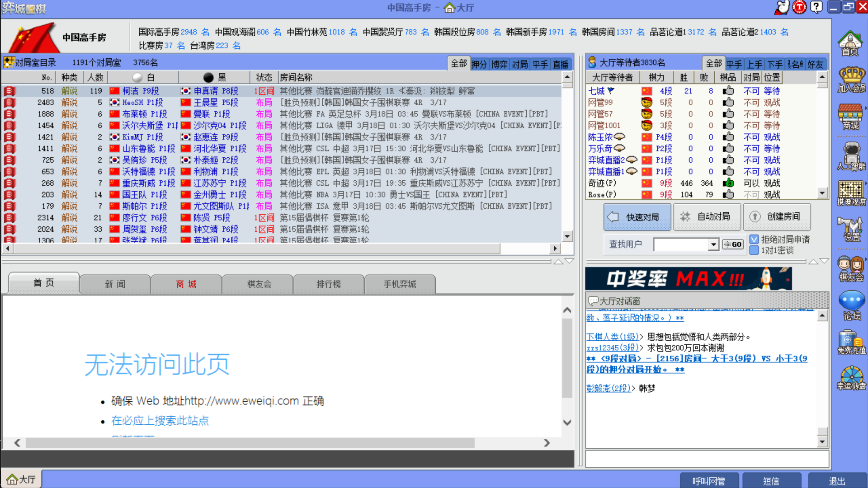Screen dimensions: 868x488
Task: Open the 商城 shop sidebar icon
Action: click(850, 116)
